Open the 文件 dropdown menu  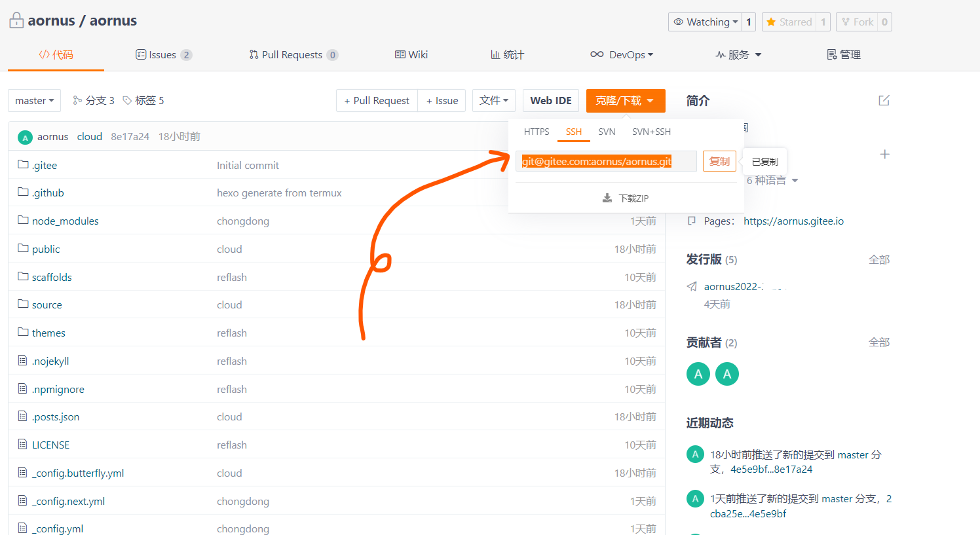point(493,101)
